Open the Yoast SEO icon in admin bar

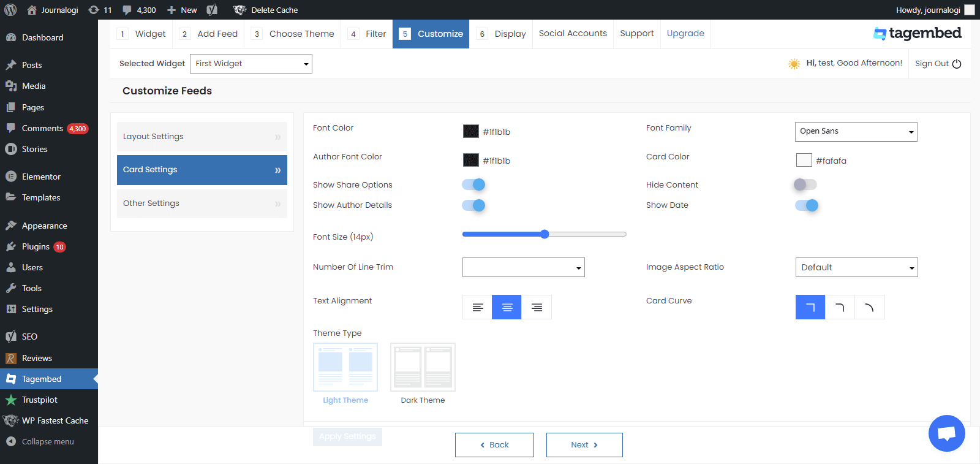tap(212, 10)
